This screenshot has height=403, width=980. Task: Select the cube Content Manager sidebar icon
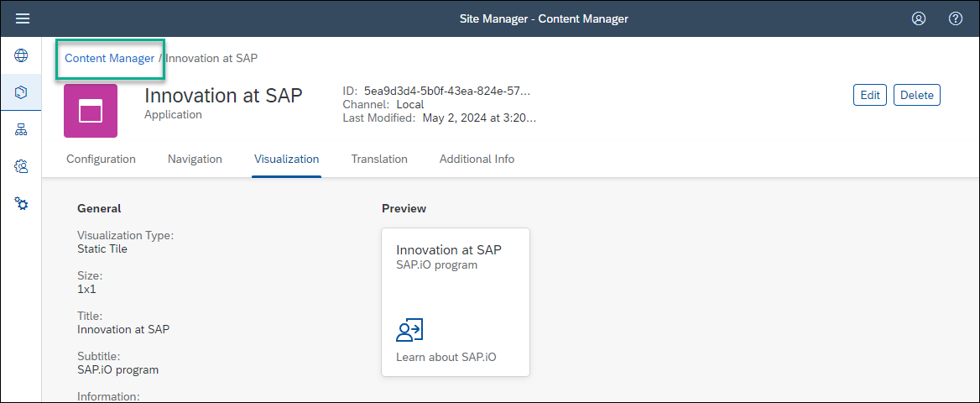[21, 92]
